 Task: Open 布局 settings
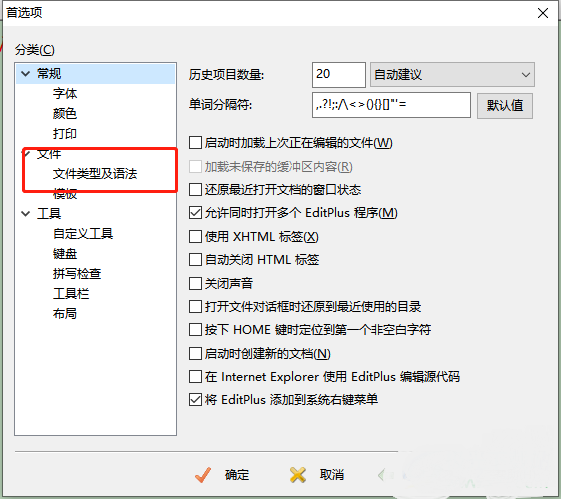coord(65,314)
